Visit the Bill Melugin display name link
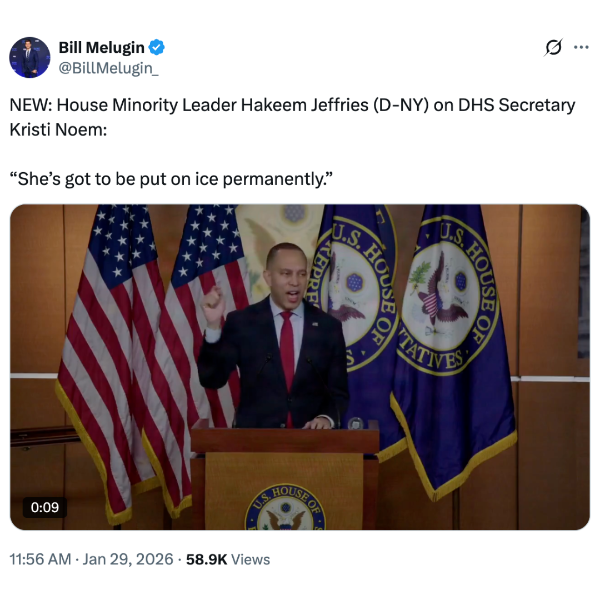600x600 pixels. [x=101, y=47]
